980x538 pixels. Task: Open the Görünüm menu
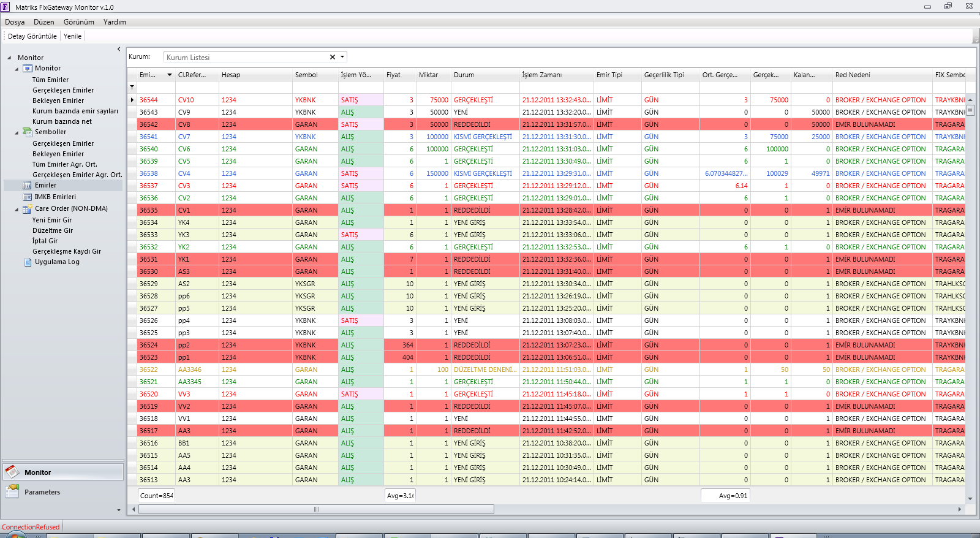[x=79, y=22]
